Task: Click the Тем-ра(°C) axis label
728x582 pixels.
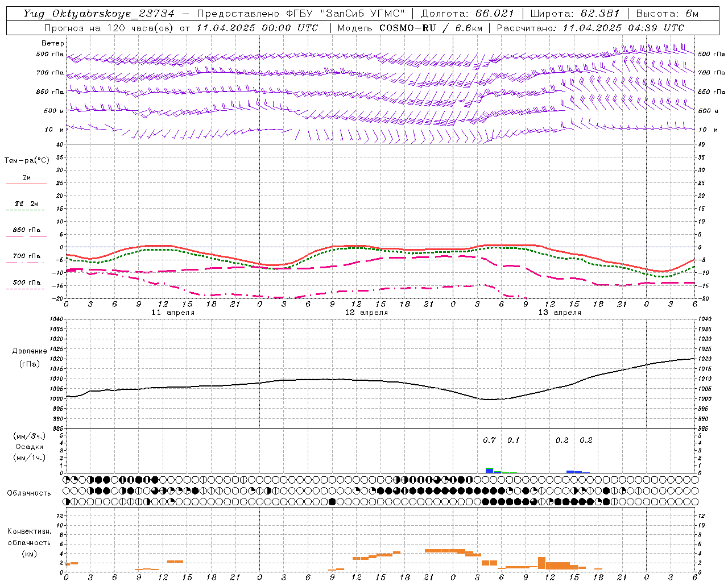Action: (27, 161)
